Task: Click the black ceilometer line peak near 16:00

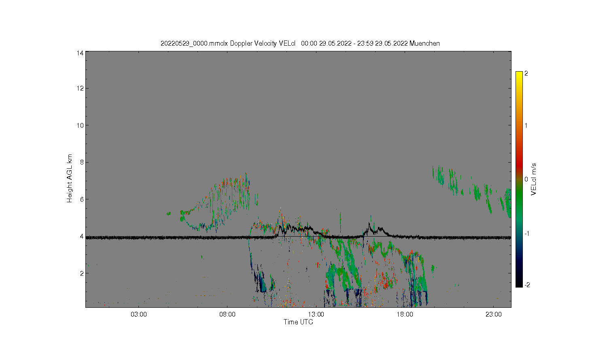Action: tap(369, 224)
